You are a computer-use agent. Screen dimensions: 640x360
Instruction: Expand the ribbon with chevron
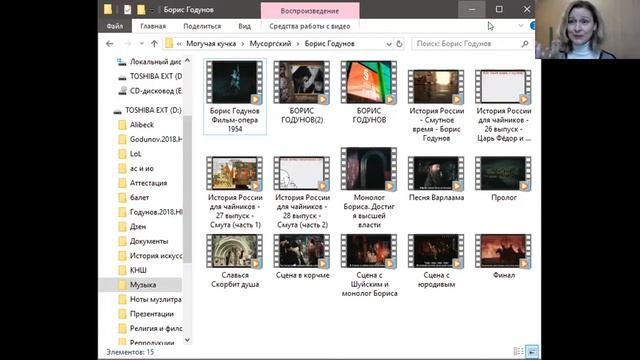coord(521,26)
